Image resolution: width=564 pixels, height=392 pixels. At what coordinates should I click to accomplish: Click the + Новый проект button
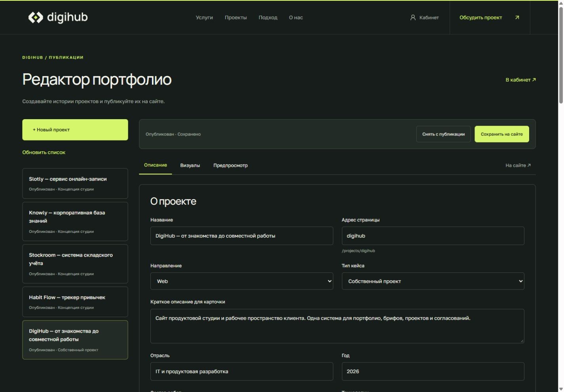(x=75, y=130)
